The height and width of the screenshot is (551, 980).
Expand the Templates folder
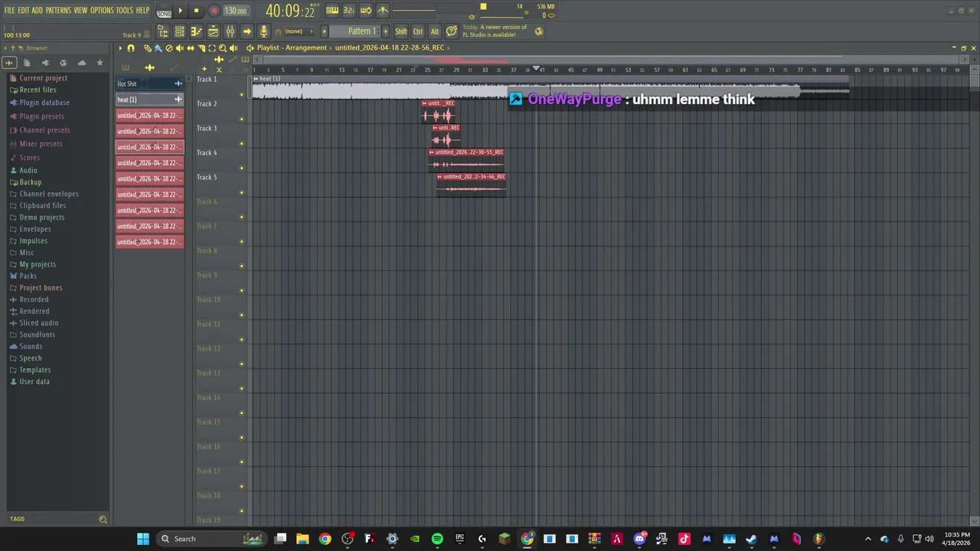point(34,370)
